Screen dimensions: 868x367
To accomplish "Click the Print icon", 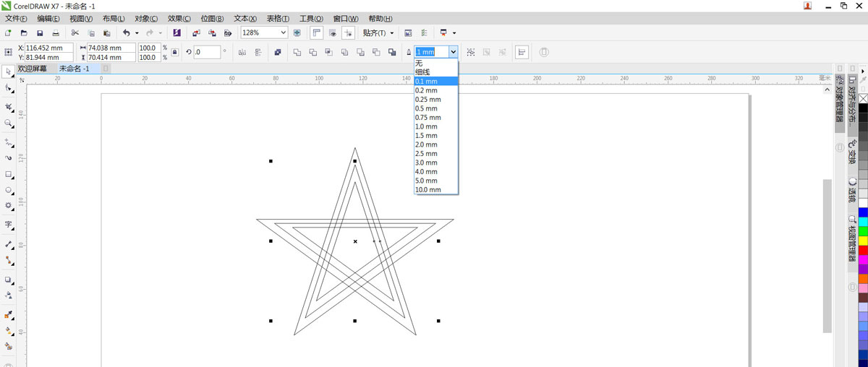I will [x=56, y=33].
